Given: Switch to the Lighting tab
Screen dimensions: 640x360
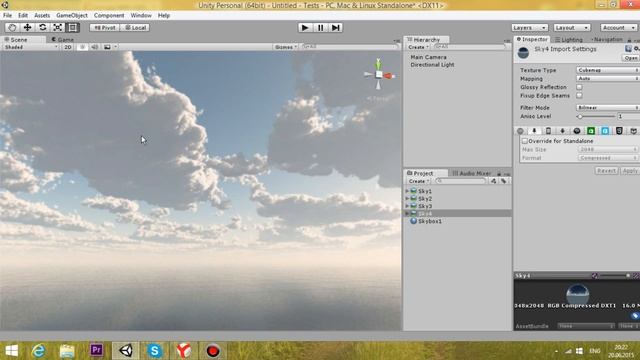Looking at the screenshot, I should 569,40.
